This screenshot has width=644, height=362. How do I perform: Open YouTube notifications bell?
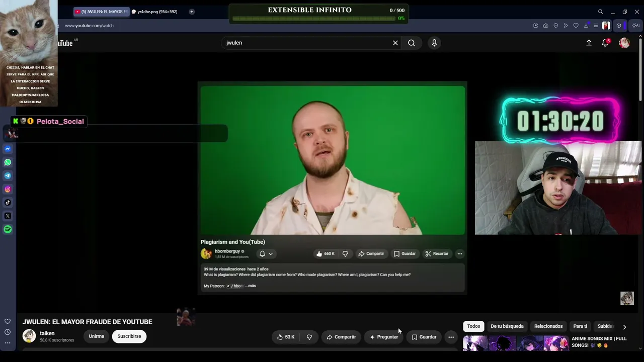click(605, 43)
